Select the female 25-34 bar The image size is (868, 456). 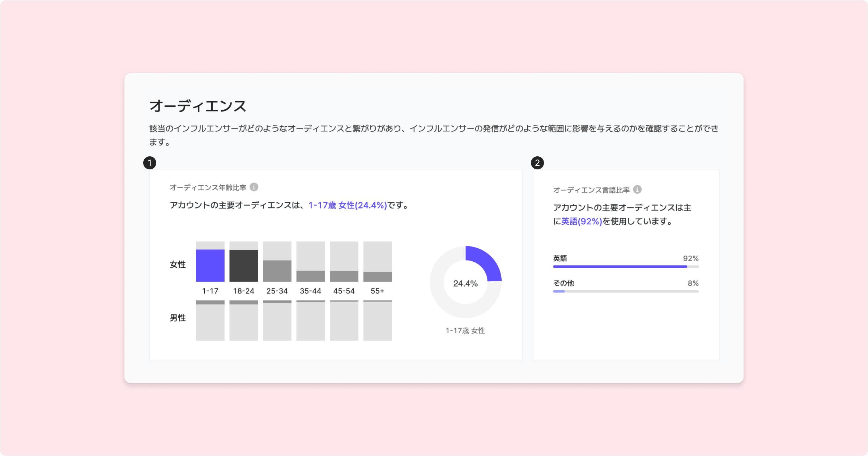(277, 271)
